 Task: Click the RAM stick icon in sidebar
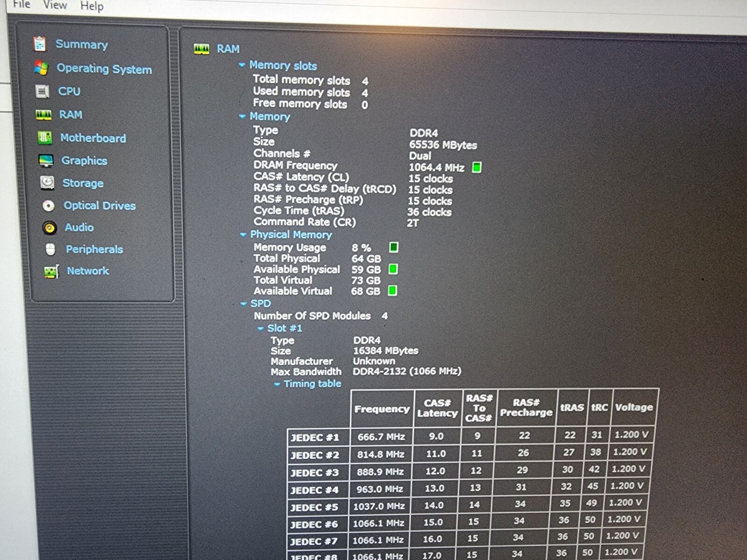point(43,115)
